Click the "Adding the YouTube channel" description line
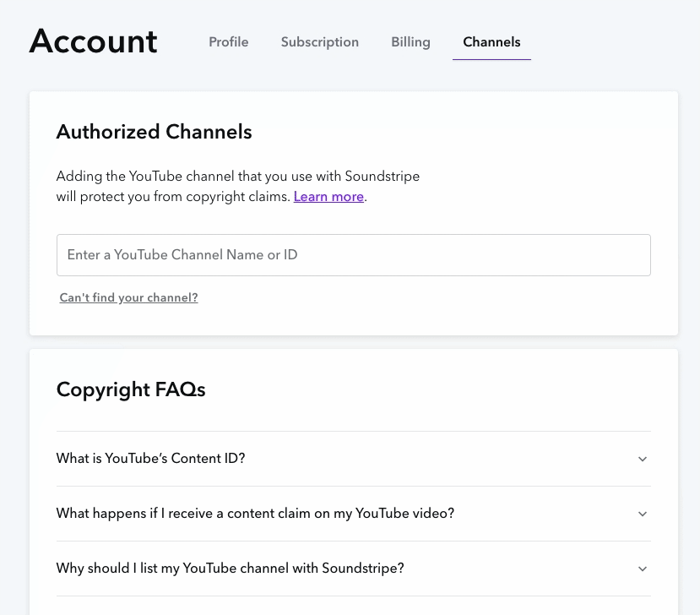The width and height of the screenshot is (700, 615). pyautogui.click(x=237, y=177)
